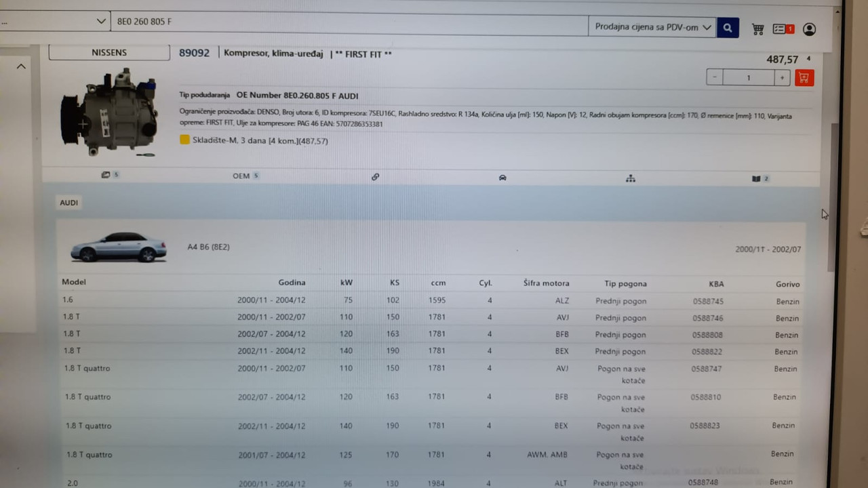
Task: Click the compressor product thumbnail
Action: pos(110,112)
